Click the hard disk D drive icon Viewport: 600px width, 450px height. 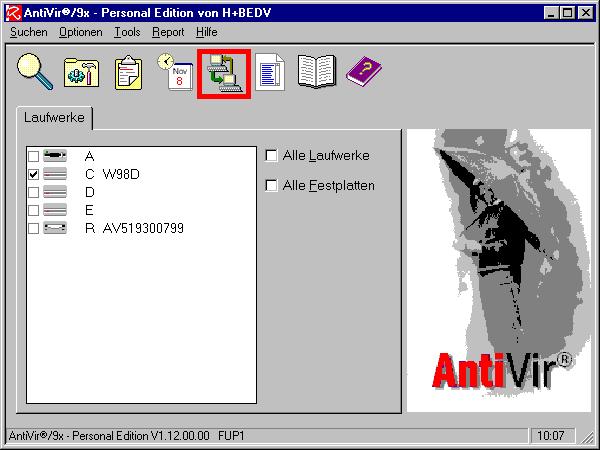[55, 192]
